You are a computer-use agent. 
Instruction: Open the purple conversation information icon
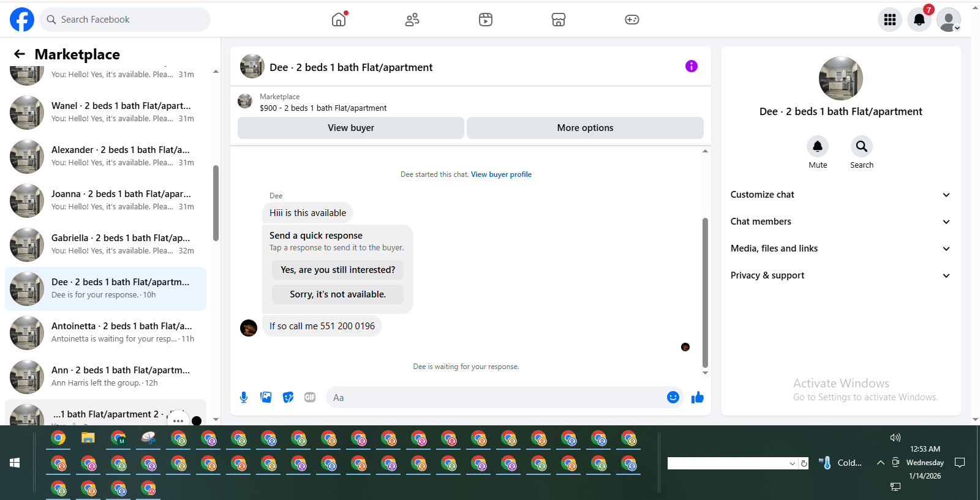pos(692,66)
